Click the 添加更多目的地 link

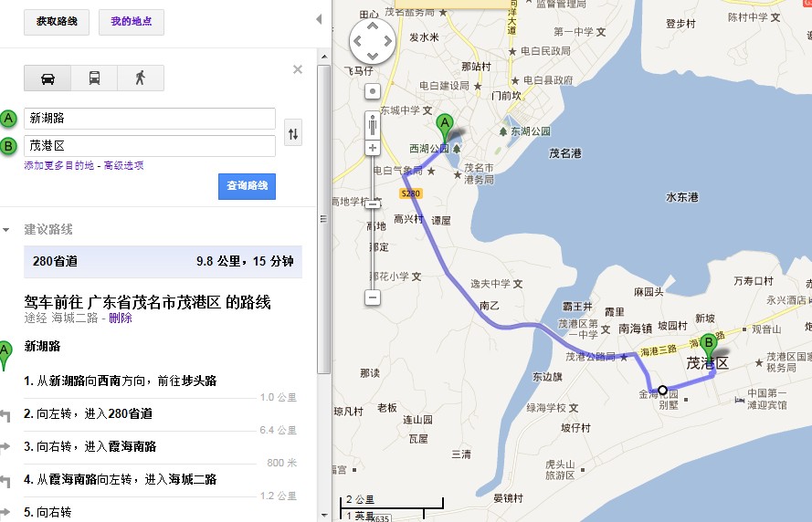pos(58,165)
